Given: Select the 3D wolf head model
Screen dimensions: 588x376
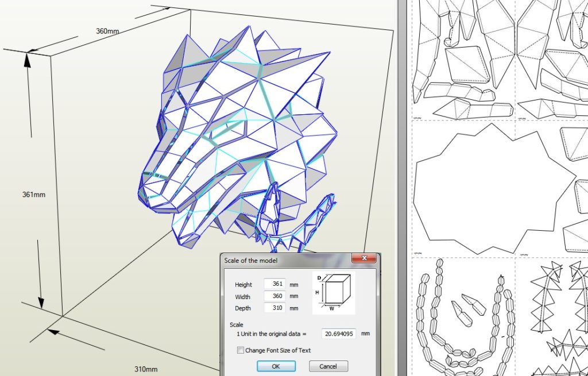Looking at the screenshot, I should tap(238, 139).
